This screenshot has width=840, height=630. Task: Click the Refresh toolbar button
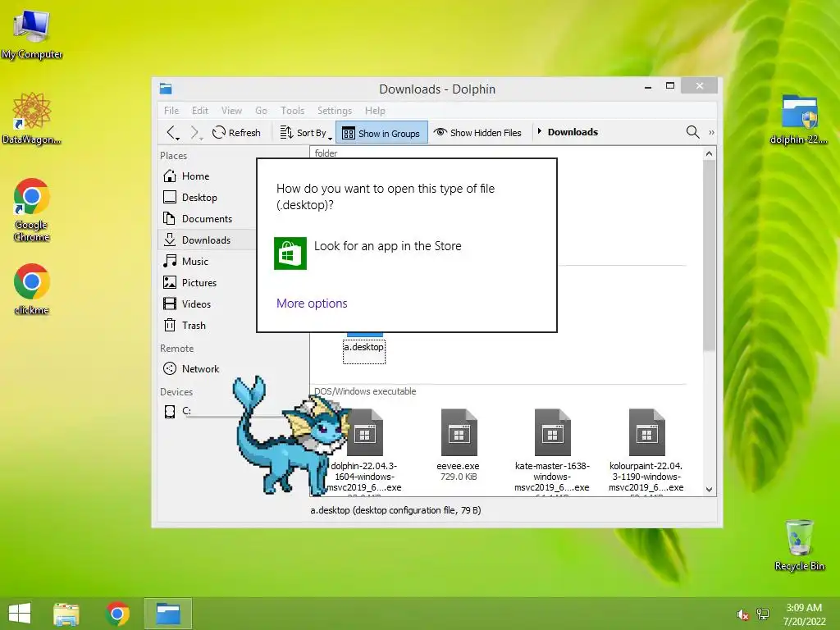click(236, 132)
